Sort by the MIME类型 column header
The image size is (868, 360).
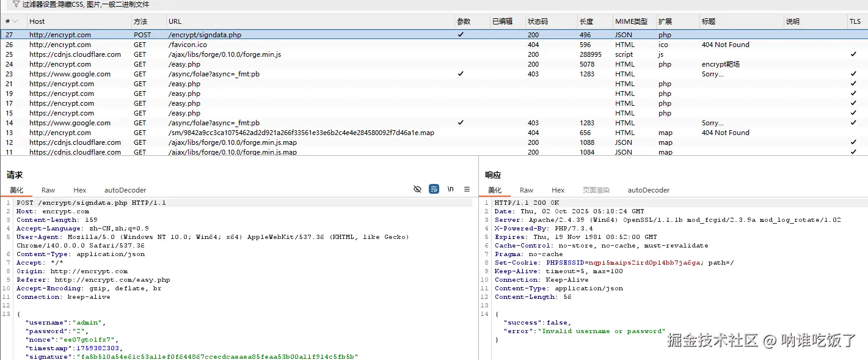(631, 21)
